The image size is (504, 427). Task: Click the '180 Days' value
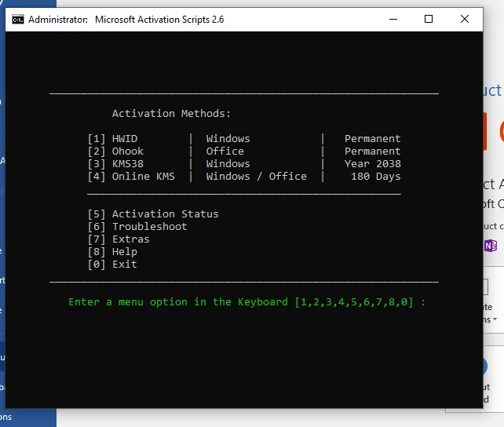tap(376, 177)
